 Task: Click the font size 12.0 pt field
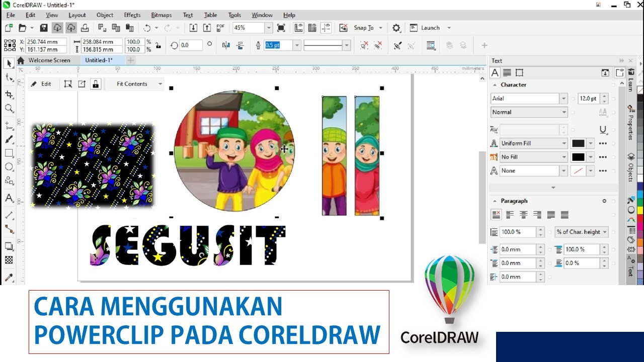(588, 99)
